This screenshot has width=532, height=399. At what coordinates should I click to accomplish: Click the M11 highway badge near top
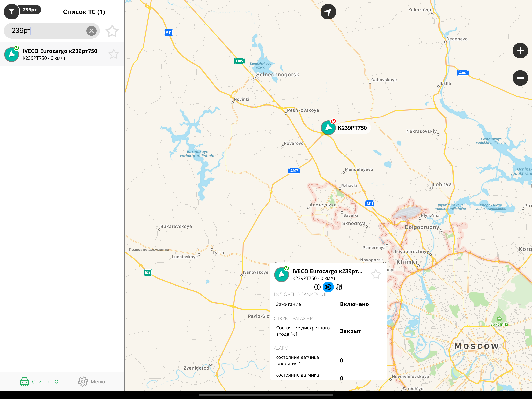coord(168,33)
